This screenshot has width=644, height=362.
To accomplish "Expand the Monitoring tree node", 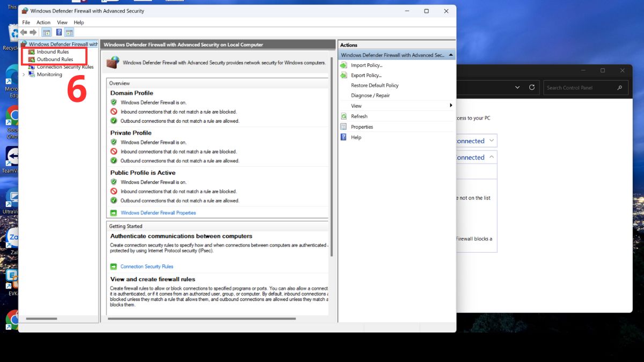I will point(24,75).
